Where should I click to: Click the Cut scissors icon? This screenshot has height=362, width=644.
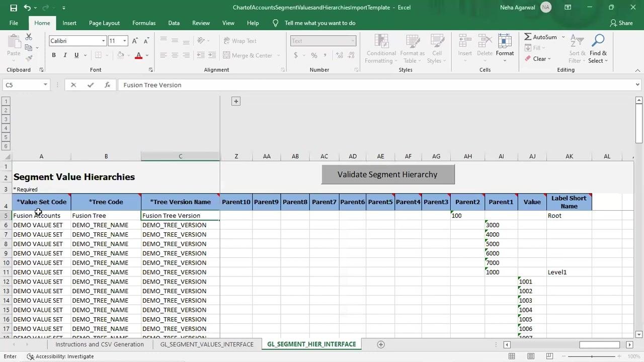coord(29,37)
